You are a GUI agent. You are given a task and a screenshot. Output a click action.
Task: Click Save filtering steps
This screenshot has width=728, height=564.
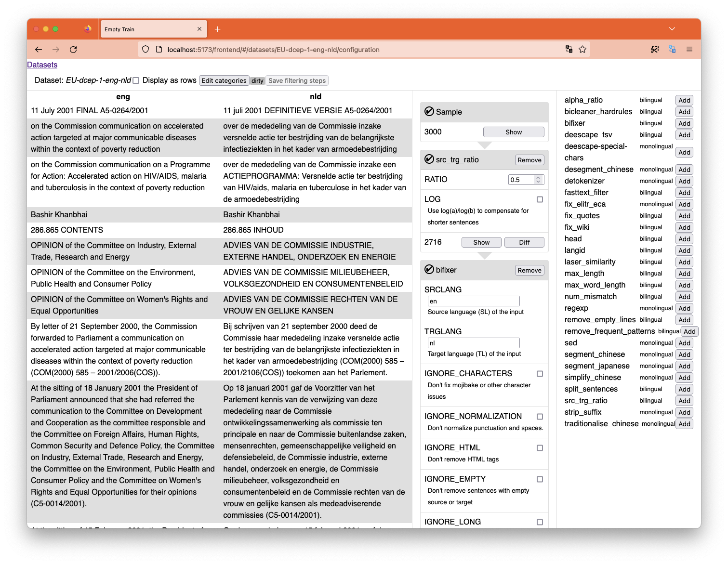297,80
